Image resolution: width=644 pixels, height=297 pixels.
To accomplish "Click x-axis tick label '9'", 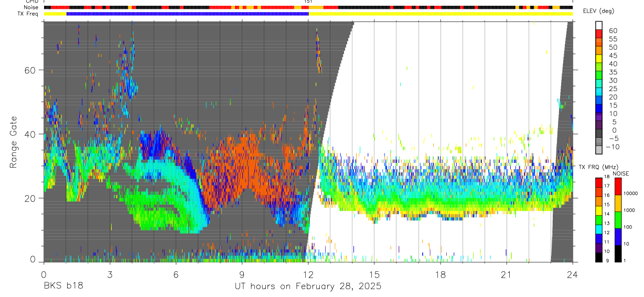I will point(242,274).
